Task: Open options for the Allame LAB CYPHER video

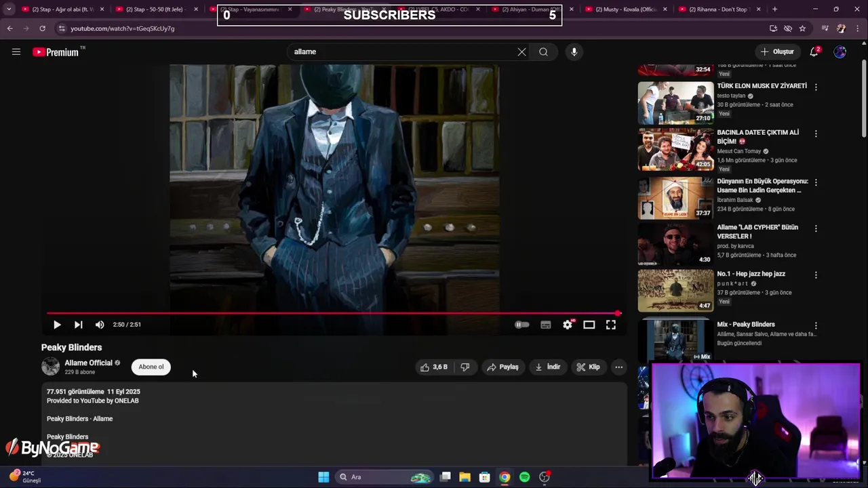Action: (x=816, y=228)
